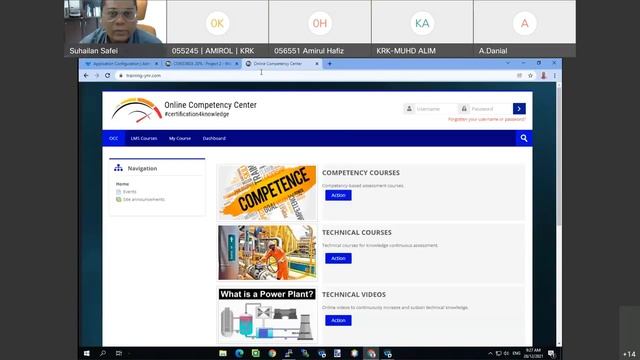
Task: Select KRK-MUHD ALIM participant tile
Action: (422, 29)
